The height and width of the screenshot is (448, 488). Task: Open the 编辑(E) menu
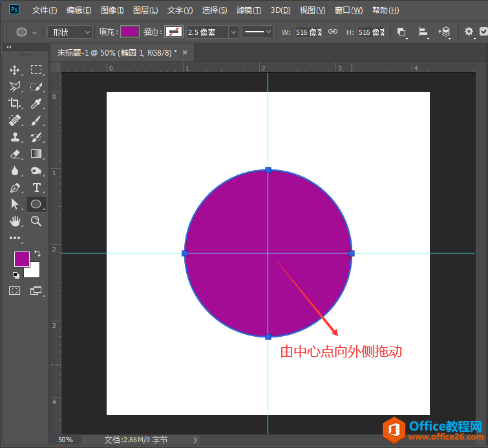[79, 10]
